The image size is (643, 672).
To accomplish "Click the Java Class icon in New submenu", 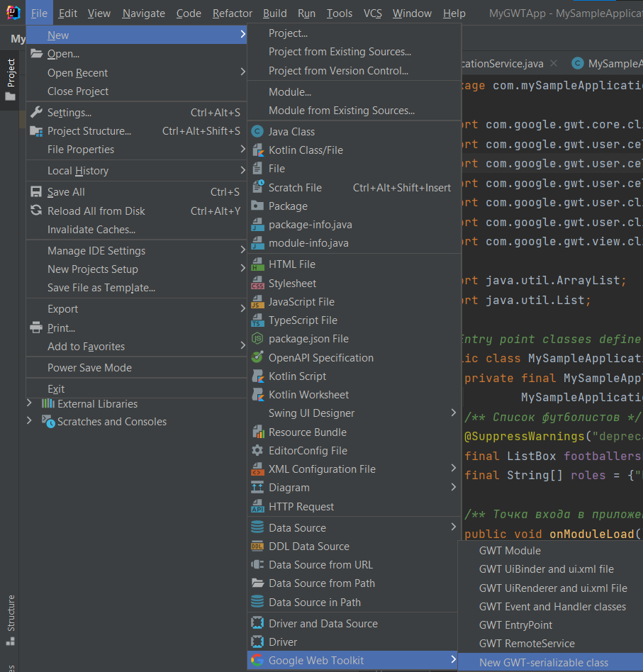I will tap(257, 131).
